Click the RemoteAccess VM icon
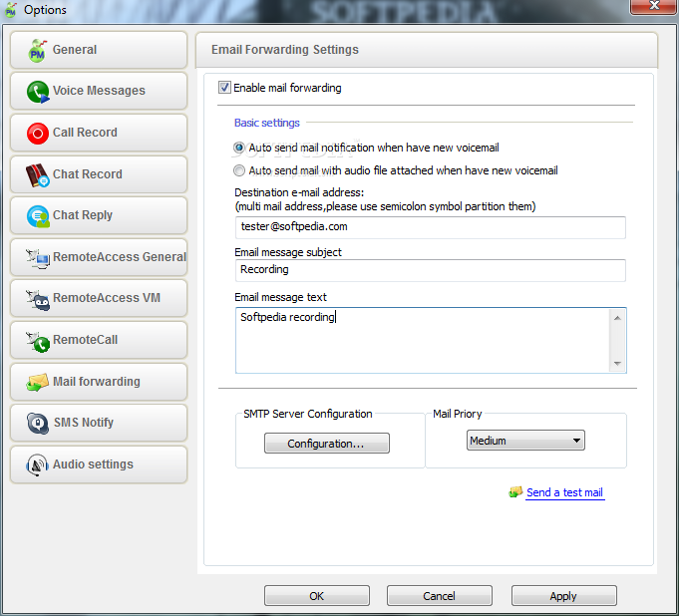This screenshot has width=679, height=616. point(38,300)
